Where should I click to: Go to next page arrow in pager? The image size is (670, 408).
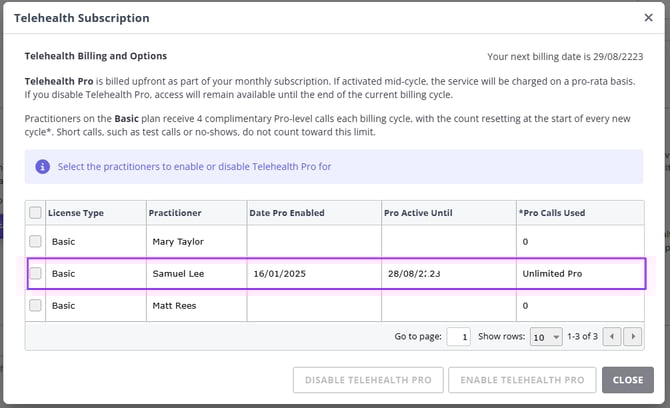(x=631, y=337)
